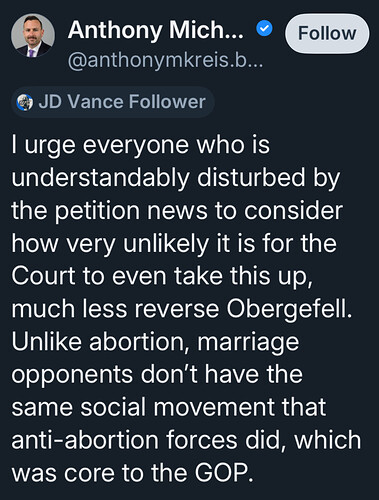Click the Follow button

tap(327, 33)
